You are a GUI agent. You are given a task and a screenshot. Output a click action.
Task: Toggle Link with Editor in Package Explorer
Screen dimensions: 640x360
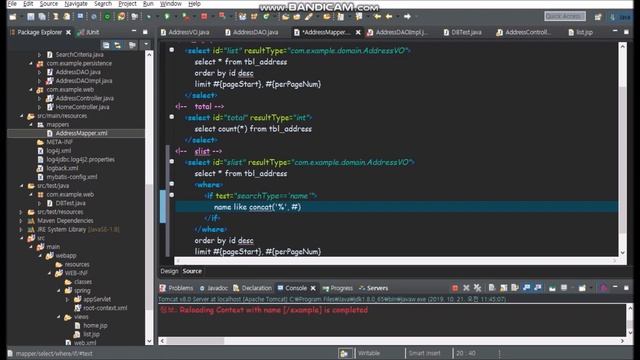[x=118, y=45]
